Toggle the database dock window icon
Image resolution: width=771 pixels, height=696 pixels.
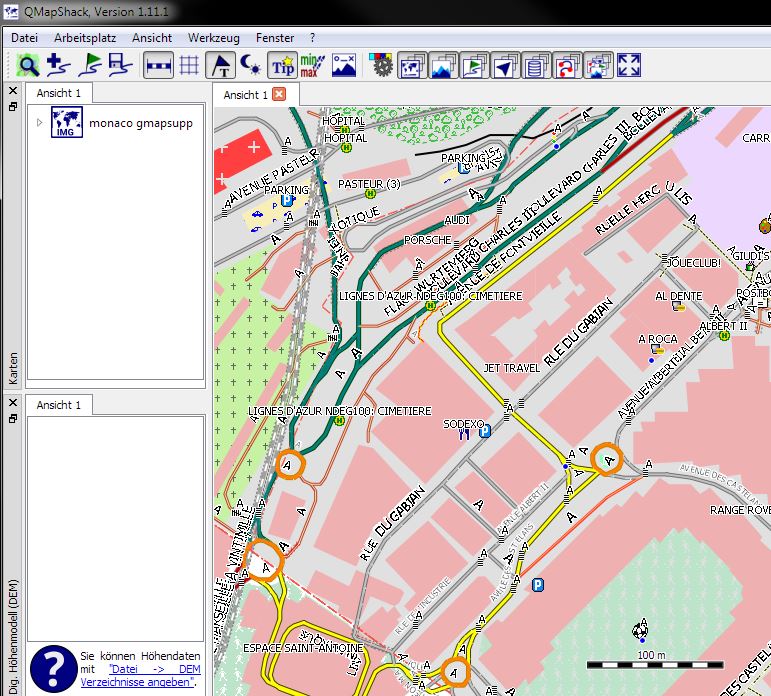pyautogui.click(x=536, y=65)
